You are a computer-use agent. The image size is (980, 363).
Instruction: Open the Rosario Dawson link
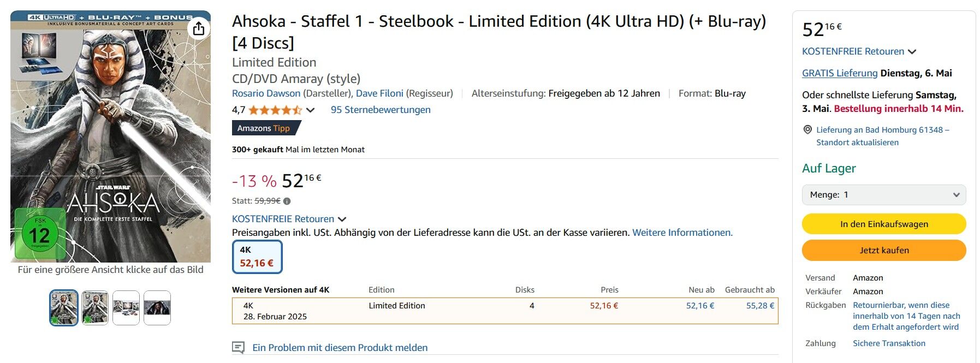click(266, 93)
